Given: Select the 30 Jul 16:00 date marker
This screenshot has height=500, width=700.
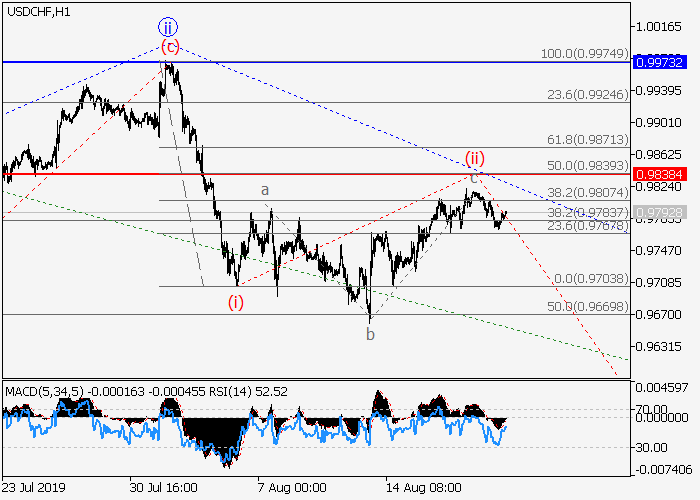Looking at the screenshot, I should tap(161, 487).
